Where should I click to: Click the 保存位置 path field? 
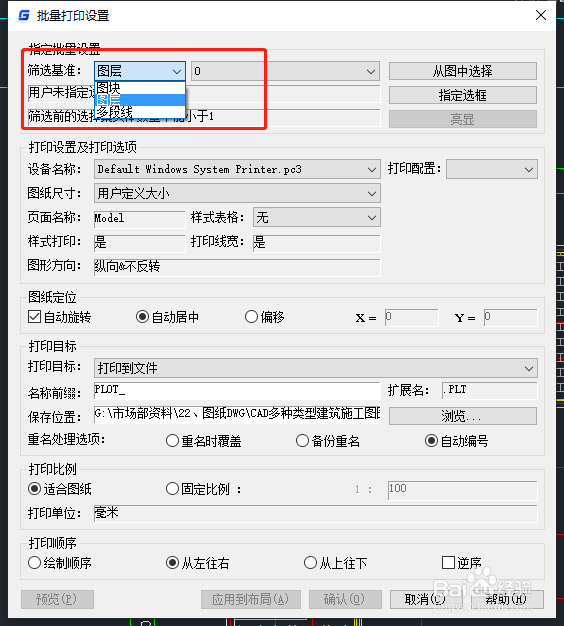coord(237,415)
